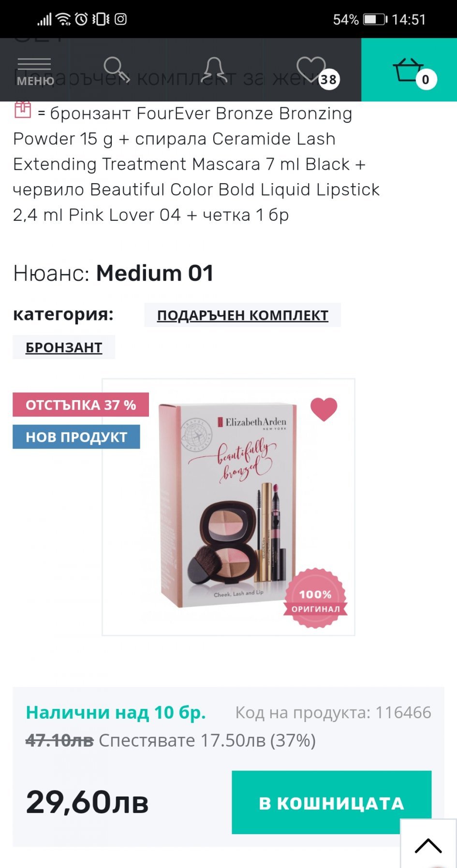Tap the ОТСТЪПКА 37 % badge
Screen dimensions: 457x868
(81, 405)
